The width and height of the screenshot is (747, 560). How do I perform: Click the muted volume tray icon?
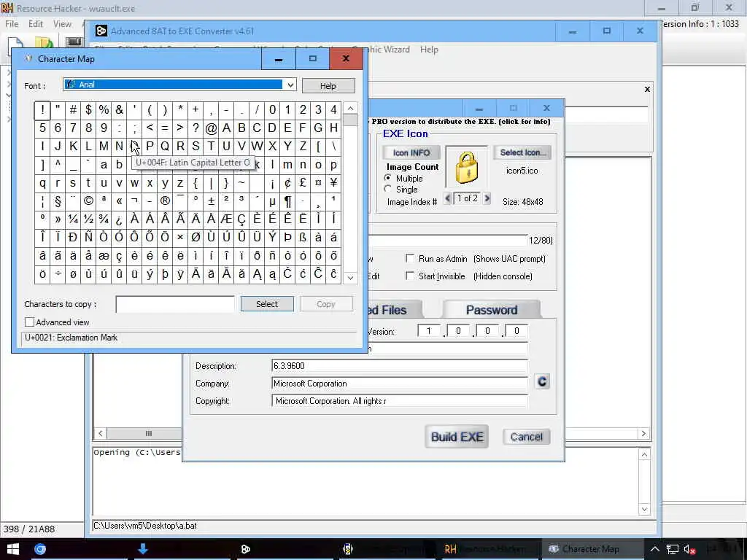coord(689,550)
